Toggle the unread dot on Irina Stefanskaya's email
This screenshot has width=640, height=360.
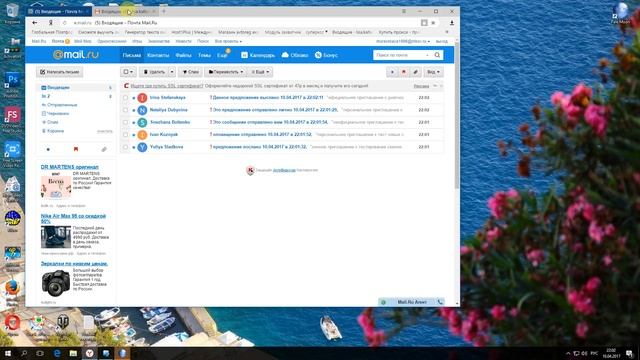(134, 98)
